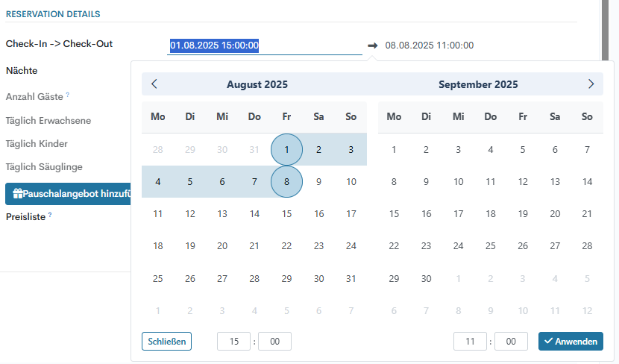Click the check-out minutes field

[511, 342]
